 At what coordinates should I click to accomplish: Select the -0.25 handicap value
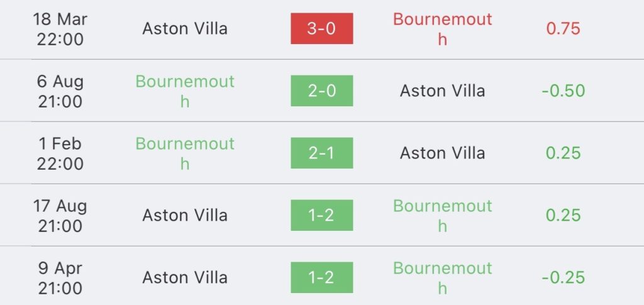tap(563, 277)
